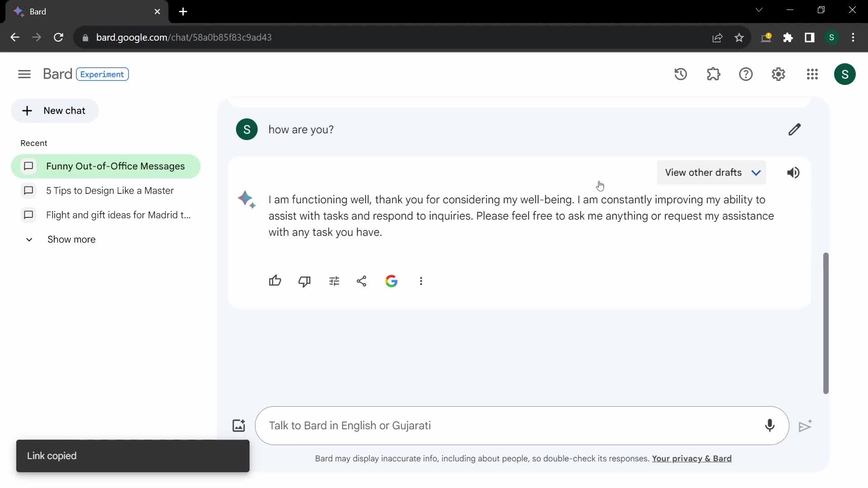Viewport: 868px width, 488px height.
Task: Click the thumbs up icon
Action: [275, 281]
